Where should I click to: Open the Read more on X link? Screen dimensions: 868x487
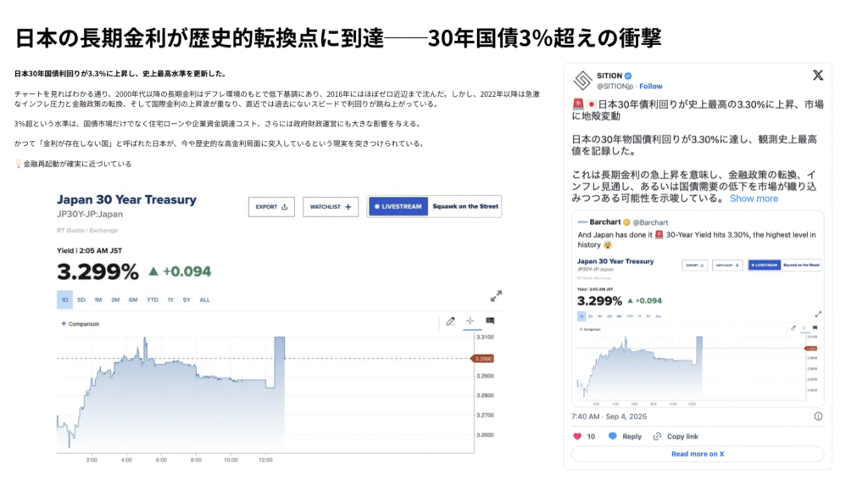pos(698,454)
